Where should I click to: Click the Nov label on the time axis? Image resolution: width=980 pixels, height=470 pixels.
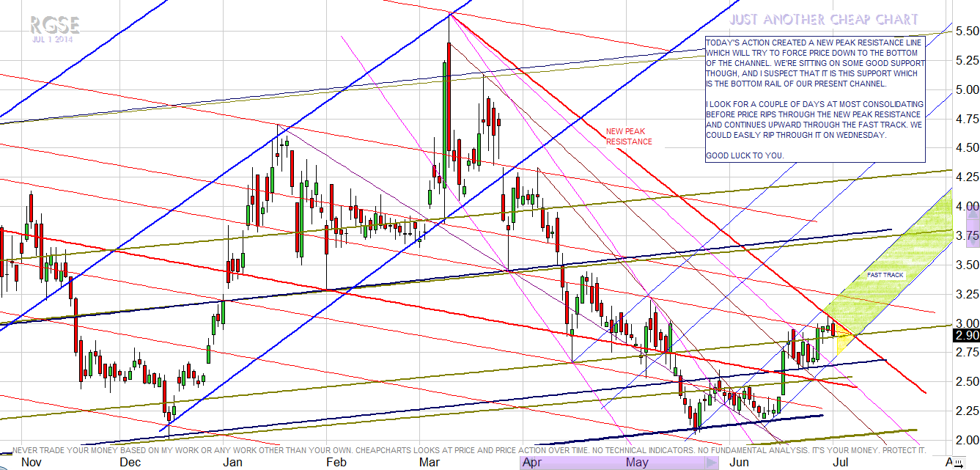pos(30,463)
